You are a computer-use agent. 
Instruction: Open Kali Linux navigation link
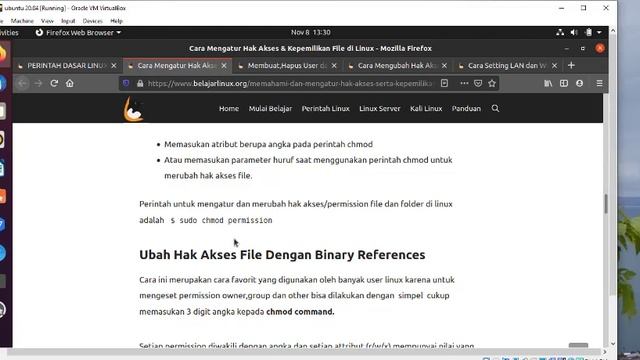coord(426,109)
